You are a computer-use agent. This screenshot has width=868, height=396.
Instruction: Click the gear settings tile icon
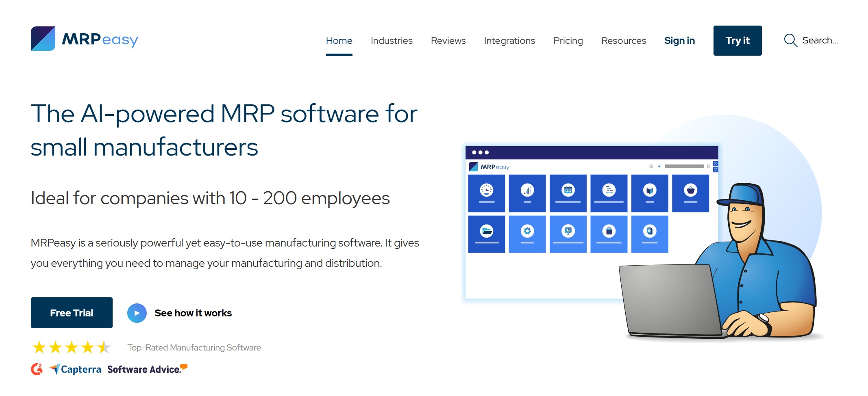[527, 231]
